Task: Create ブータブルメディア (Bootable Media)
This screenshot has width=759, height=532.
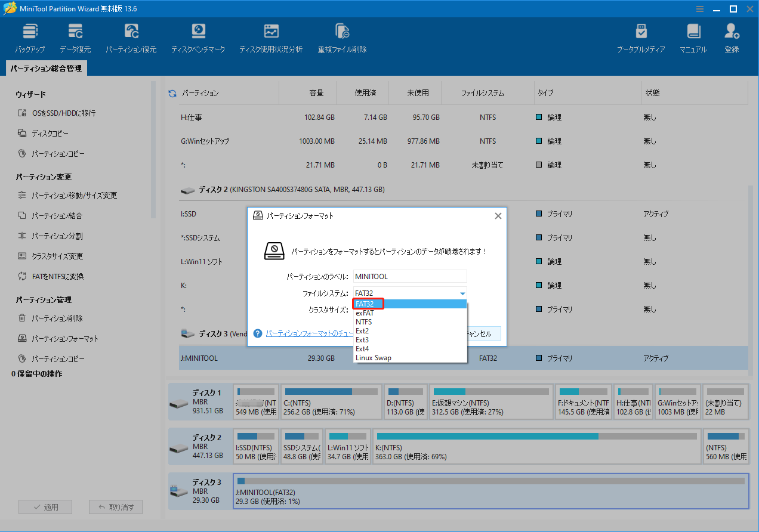Action: point(641,38)
